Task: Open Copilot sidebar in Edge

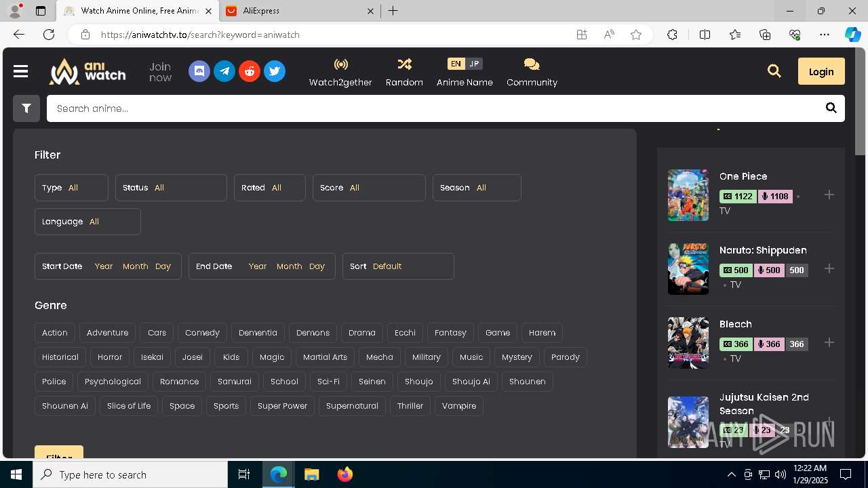Action: point(852,35)
